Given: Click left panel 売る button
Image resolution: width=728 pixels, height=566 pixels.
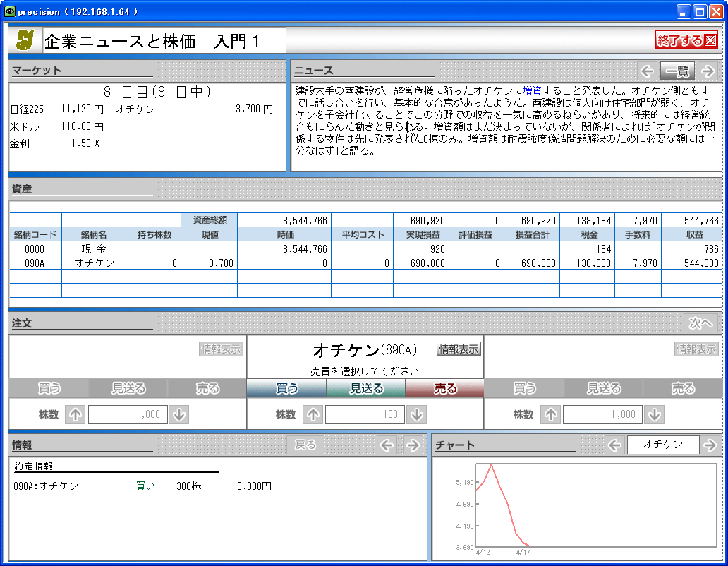Looking at the screenshot, I should coord(207,388).
